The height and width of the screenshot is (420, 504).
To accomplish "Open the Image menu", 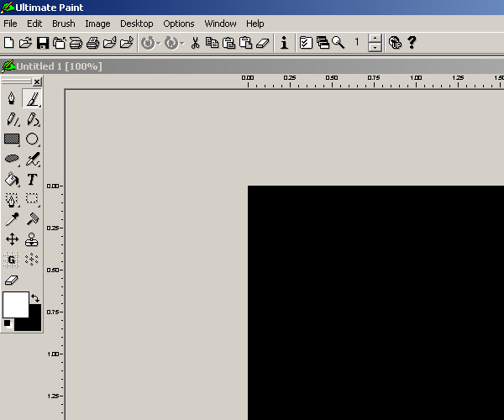I will point(97,24).
